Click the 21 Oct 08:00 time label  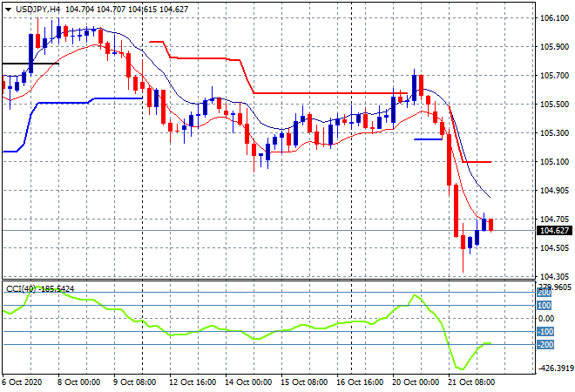tap(471, 382)
